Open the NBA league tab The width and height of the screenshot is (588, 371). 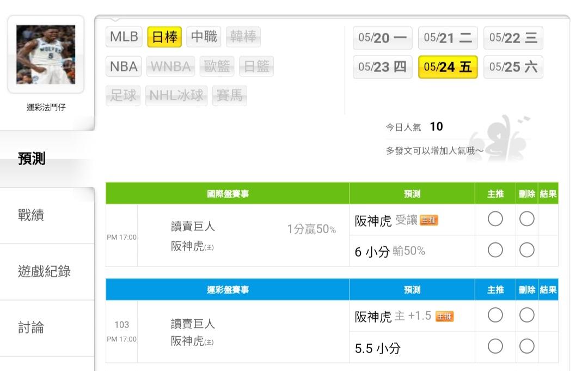coord(124,66)
